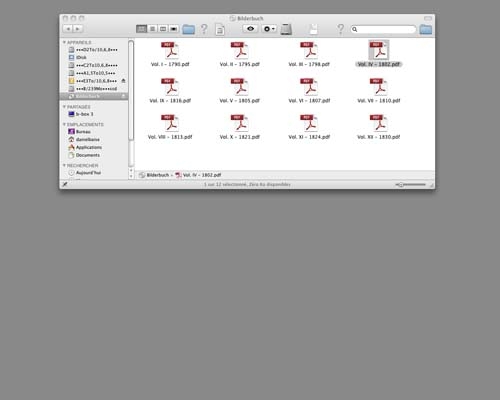Switch Finder to list view
The width and height of the screenshot is (500, 400).
point(152,29)
